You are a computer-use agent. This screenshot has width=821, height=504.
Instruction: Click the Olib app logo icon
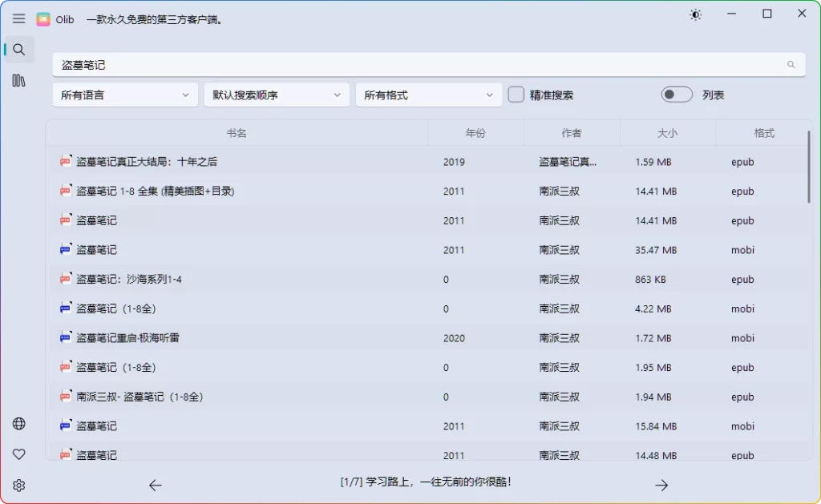[44, 18]
